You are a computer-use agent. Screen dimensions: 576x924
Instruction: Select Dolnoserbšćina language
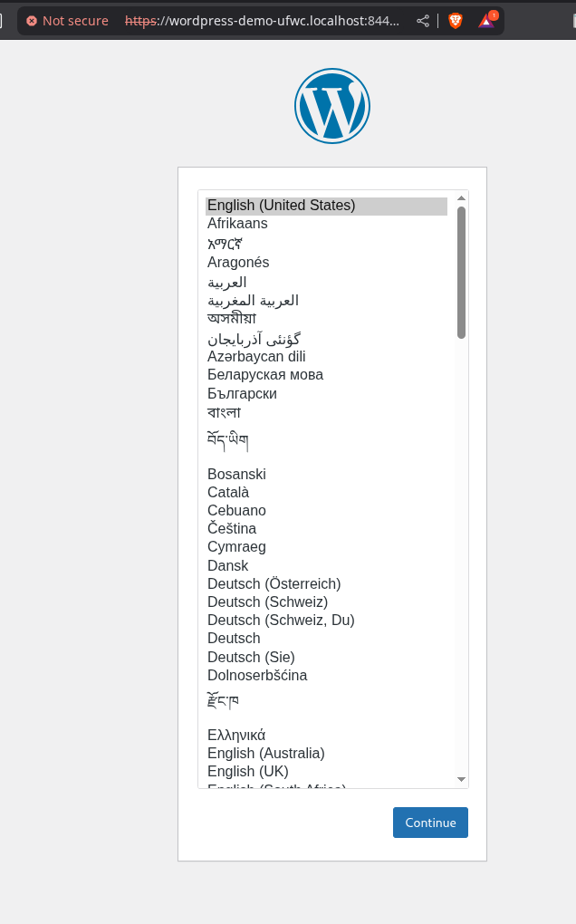[326, 675]
